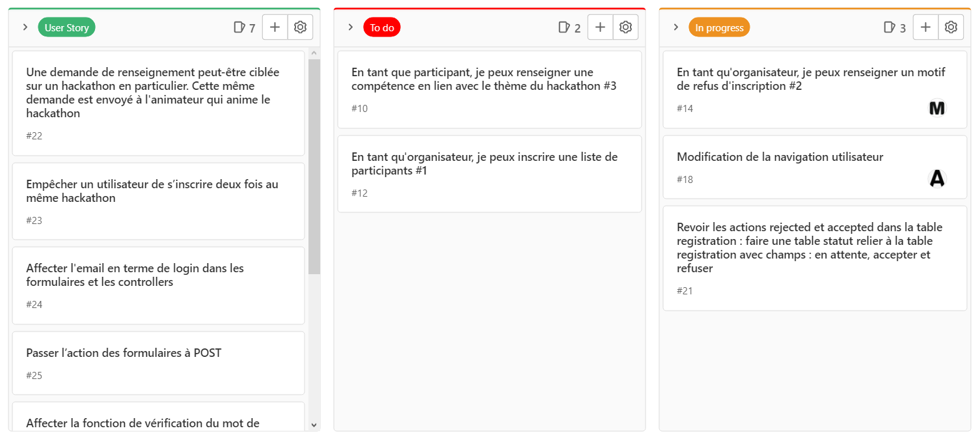Image resolution: width=980 pixels, height=437 pixels.
Task: Collapse the To do list chevron
Action: 351,27
